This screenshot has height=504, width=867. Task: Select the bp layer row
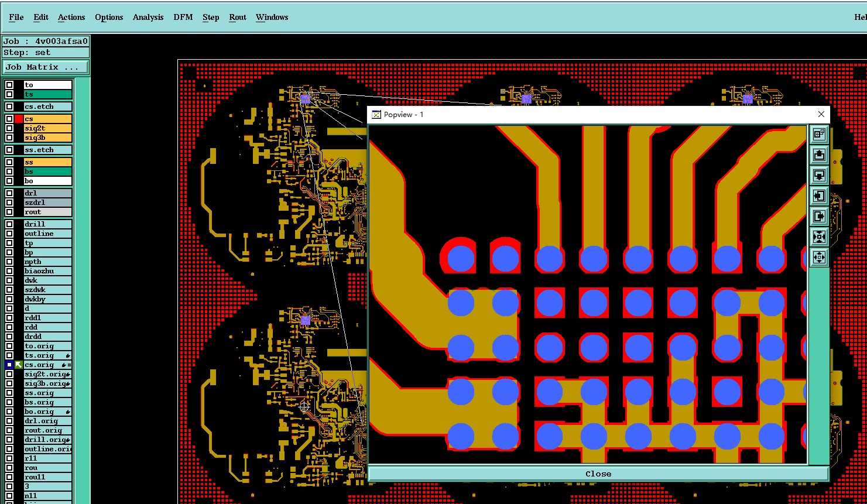[x=47, y=252]
